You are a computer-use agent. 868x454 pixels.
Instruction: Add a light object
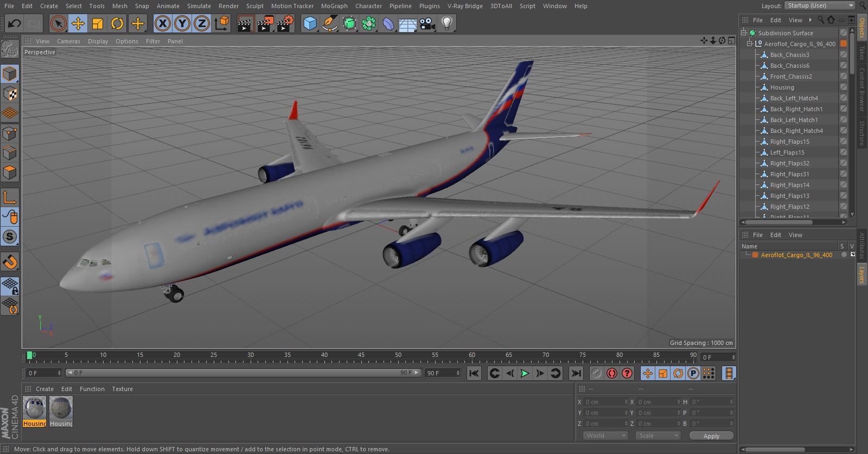click(447, 23)
